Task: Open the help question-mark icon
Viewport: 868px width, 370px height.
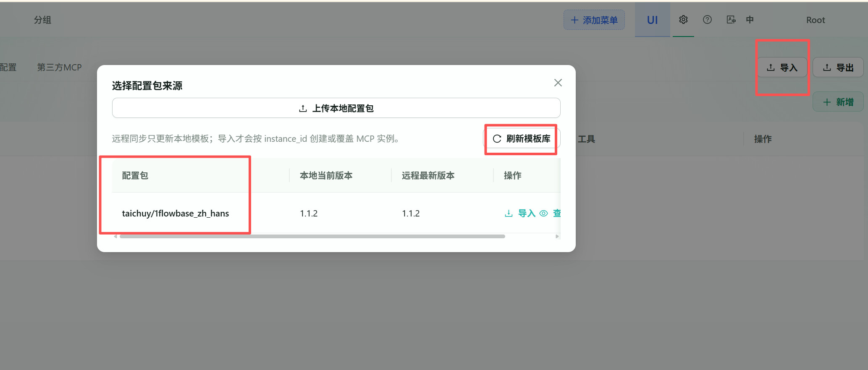Action: (x=707, y=20)
